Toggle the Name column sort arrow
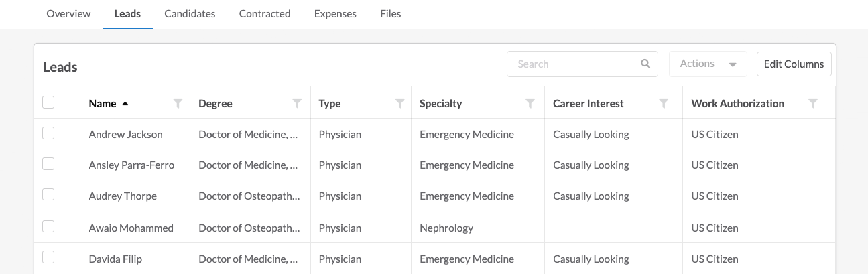This screenshot has height=274, width=868. coord(125,103)
